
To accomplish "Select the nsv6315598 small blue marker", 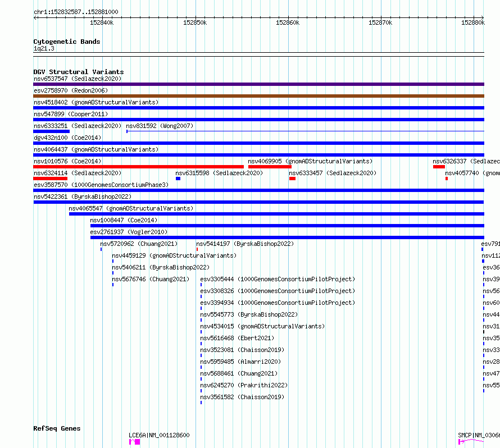I will click(x=178, y=179).
